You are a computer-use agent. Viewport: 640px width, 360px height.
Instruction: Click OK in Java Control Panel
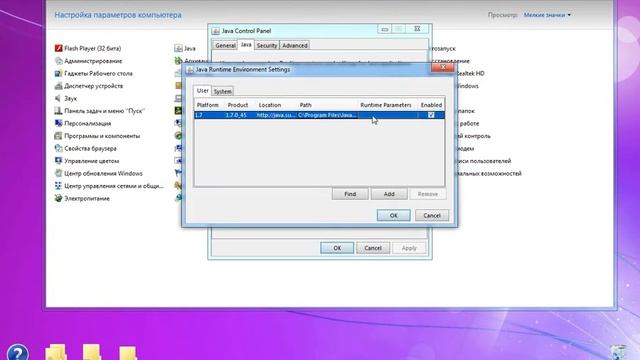337,248
